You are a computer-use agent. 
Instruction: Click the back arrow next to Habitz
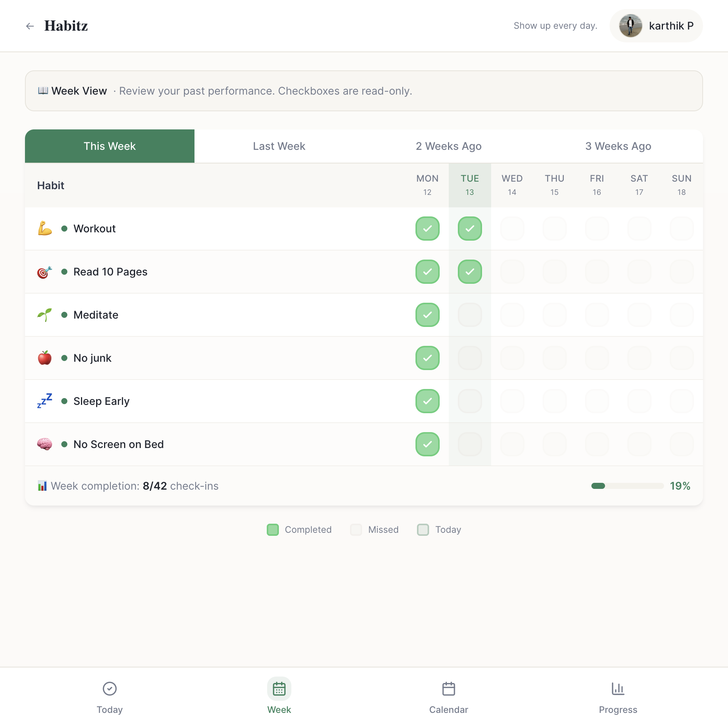point(30,26)
